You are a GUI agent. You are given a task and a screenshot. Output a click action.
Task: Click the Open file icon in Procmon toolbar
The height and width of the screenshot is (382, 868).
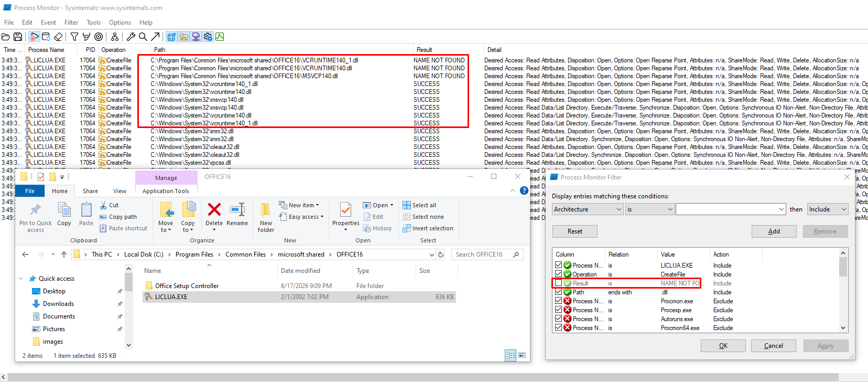click(6, 37)
